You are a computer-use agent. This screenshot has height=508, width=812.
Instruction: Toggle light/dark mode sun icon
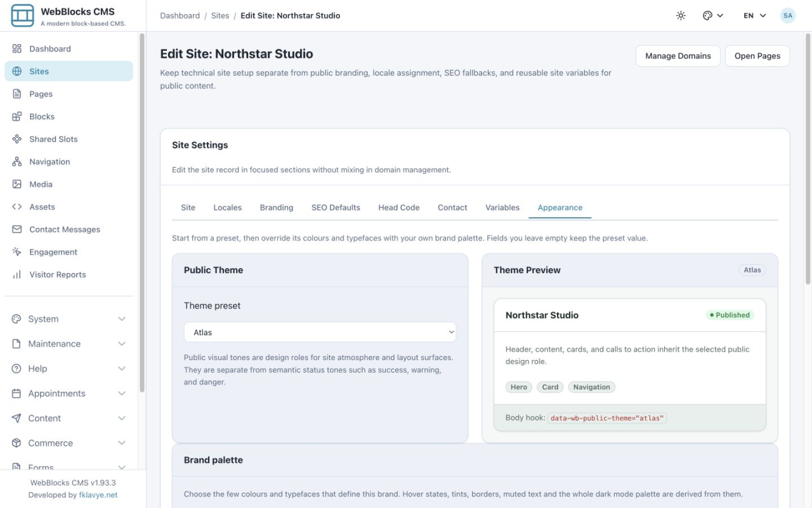pyautogui.click(x=681, y=15)
